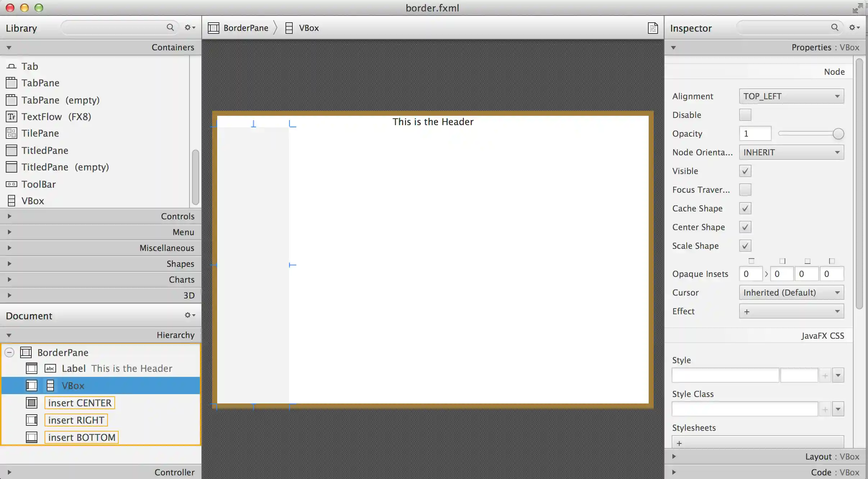Expand the Controls library section

[101, 216]
